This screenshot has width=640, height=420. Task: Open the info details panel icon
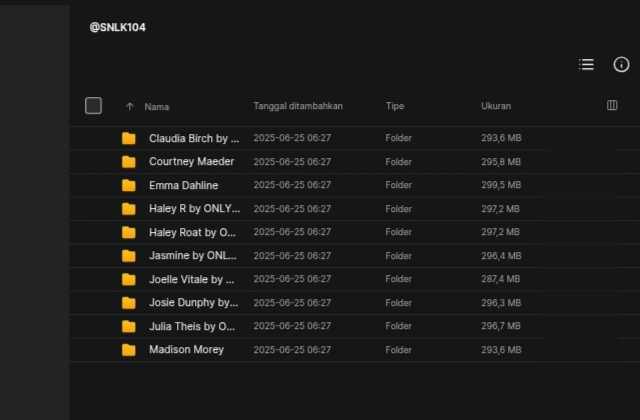point(621,64)
